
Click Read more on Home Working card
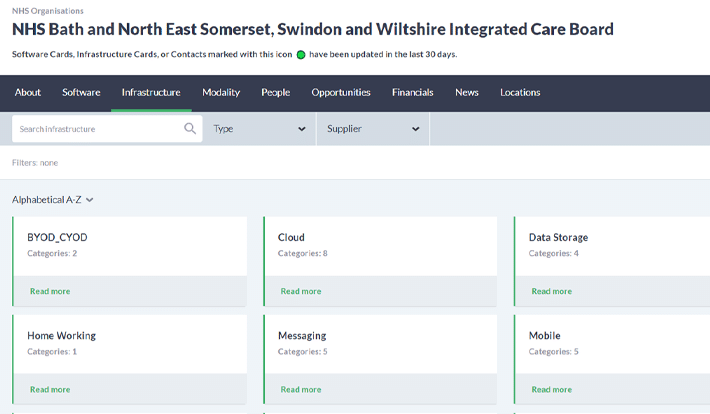click(50, 389)
